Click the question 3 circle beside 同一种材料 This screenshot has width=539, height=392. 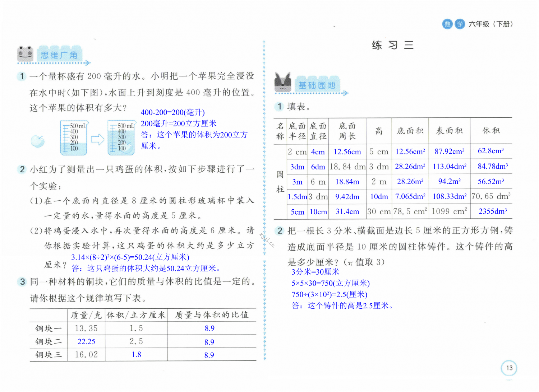22,281
